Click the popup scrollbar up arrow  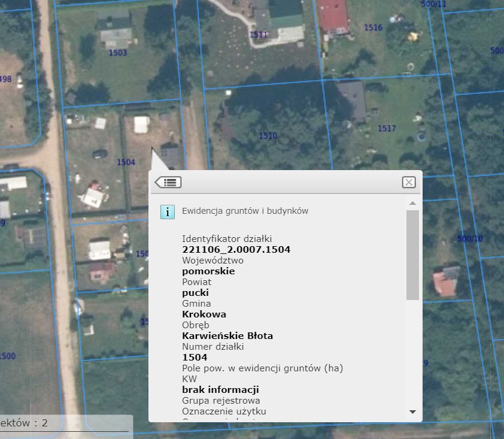tap(412, 203)
